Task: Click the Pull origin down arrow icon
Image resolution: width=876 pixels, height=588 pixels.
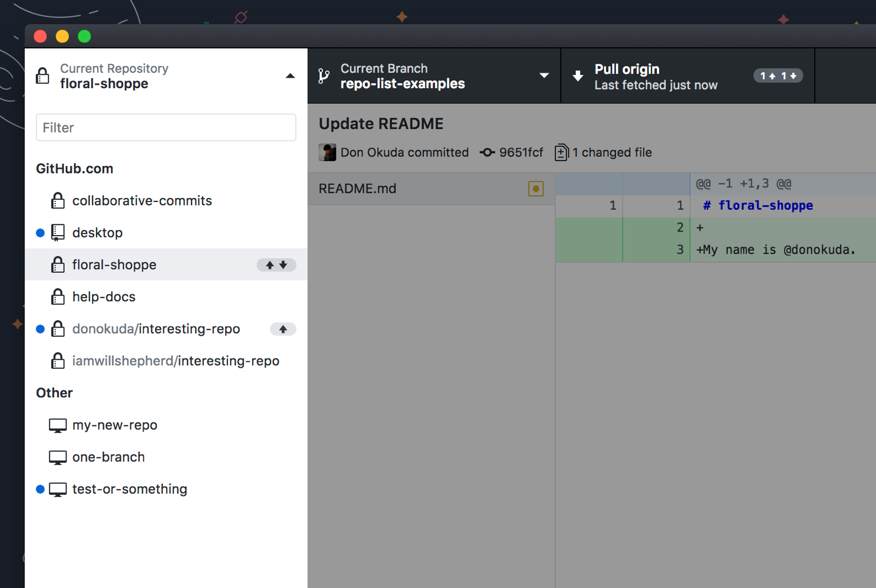Action: click(x=578, y=76)
